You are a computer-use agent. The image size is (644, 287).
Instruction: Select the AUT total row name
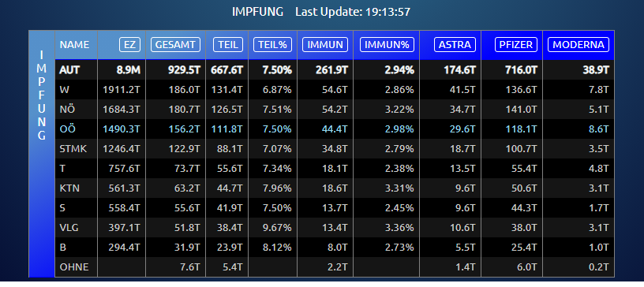point(69,70)
